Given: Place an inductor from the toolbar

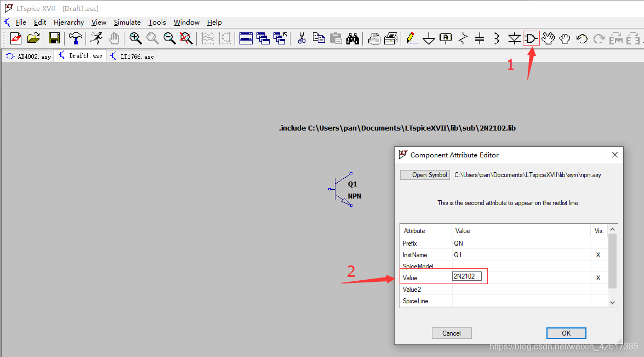Looking at the screenshot, I should [x=496, y=38].
